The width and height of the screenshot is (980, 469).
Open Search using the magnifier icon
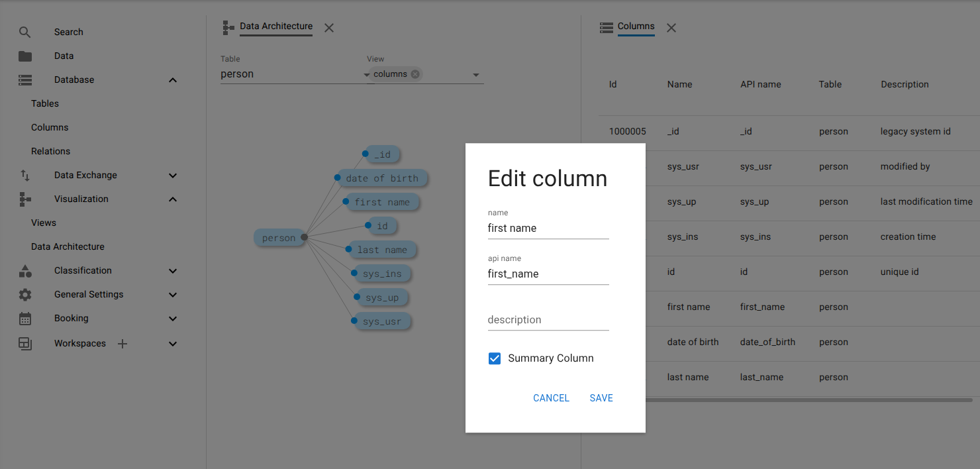(x=24, y=32)
